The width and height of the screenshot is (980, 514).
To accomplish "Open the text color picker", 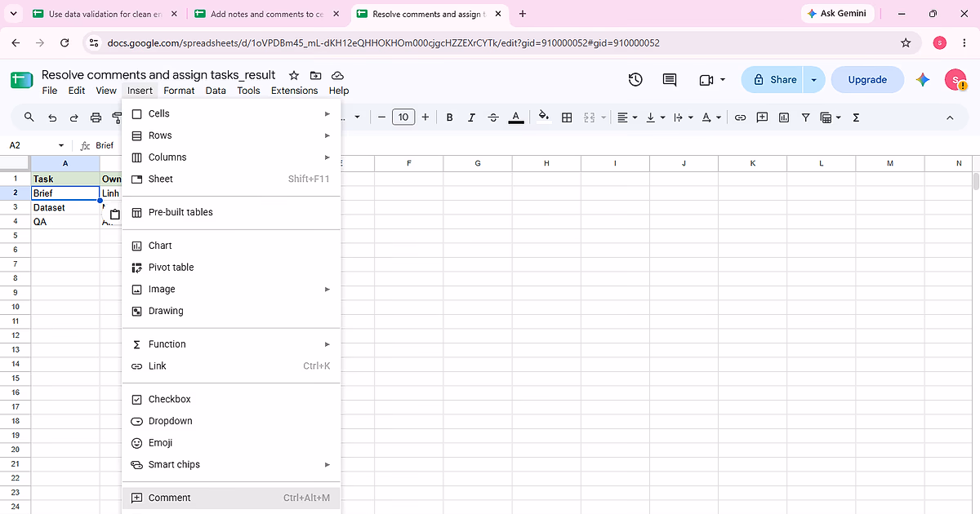I will click(516, 117).
